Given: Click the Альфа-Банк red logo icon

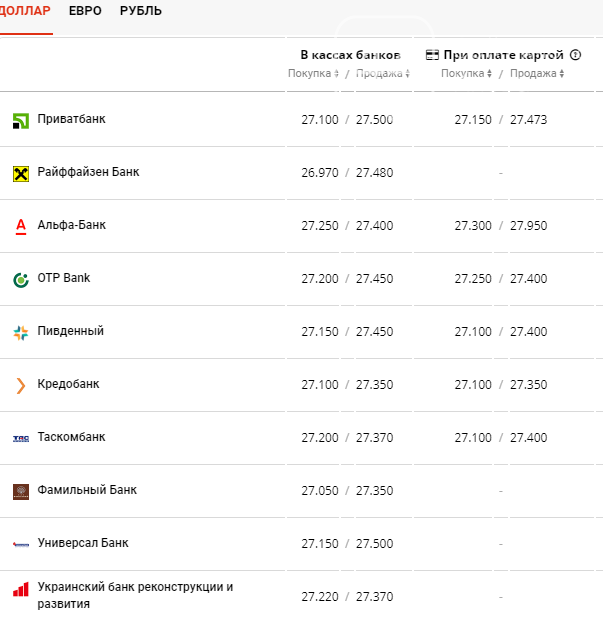Looking at the screenshot, I should pyautogui.click(x=20, y=226).
